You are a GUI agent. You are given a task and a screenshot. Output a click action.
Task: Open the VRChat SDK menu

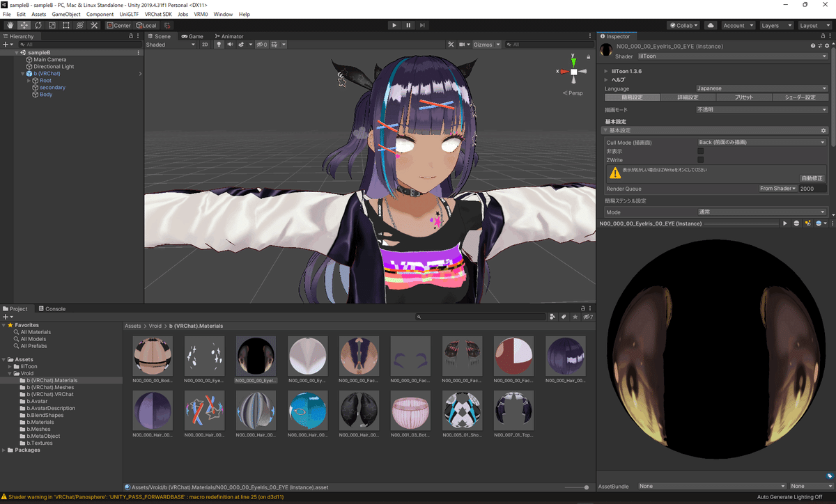coord(158,14)
